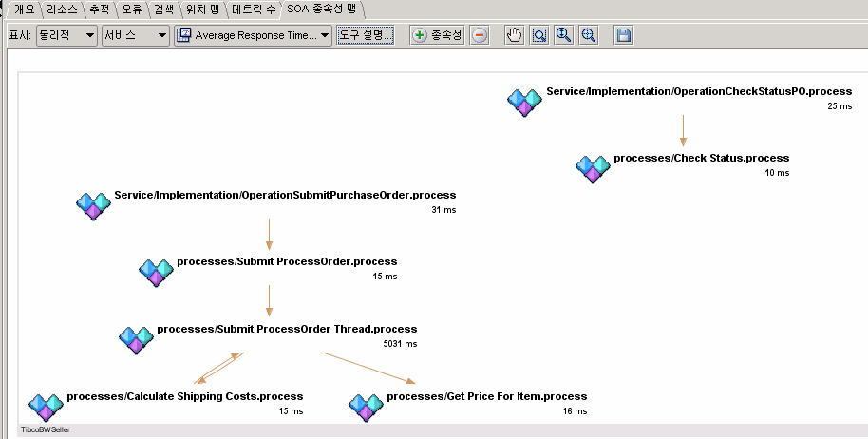Click the processes/Calculate Shipping Costs.process label
This screenshot has width=868, height=439.
[185, 396]
